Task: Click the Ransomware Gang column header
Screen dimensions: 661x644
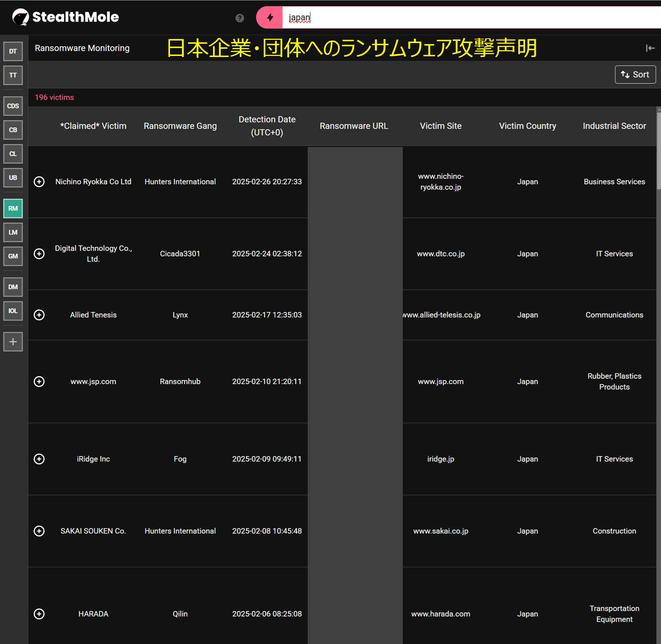Action: click(180, 126)
